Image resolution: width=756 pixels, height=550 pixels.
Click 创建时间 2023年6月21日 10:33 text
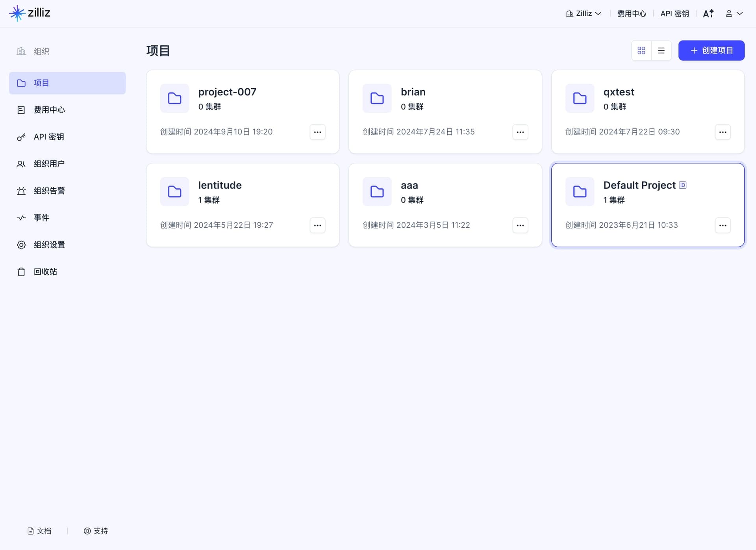621,225
